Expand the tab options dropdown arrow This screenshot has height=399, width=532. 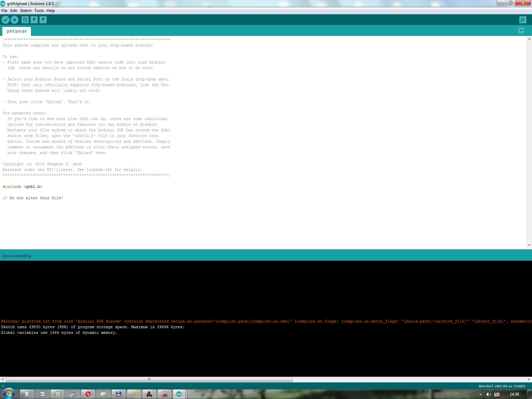(x=521, y=31)
